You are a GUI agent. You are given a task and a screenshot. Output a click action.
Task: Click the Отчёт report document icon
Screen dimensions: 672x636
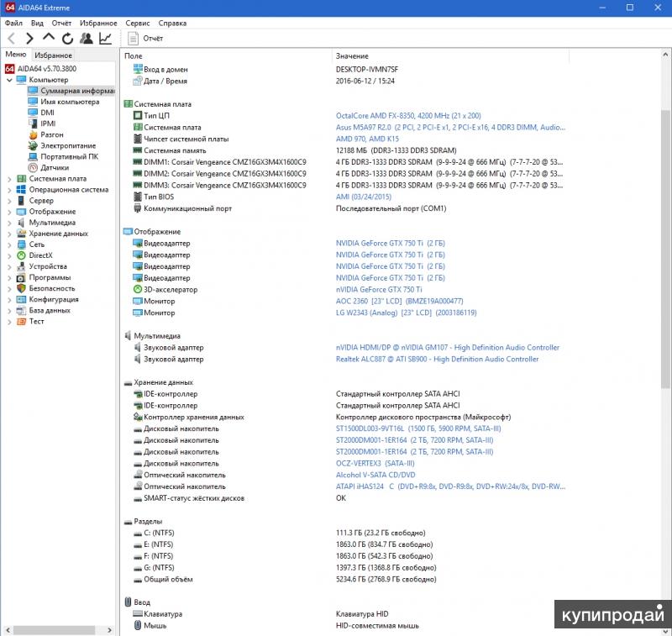(133, 39)
